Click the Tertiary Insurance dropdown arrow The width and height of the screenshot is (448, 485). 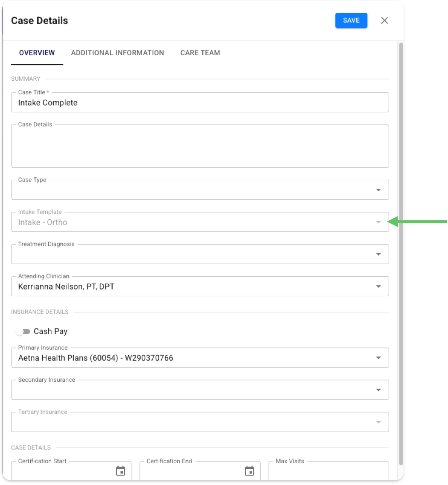pos(378,422)
